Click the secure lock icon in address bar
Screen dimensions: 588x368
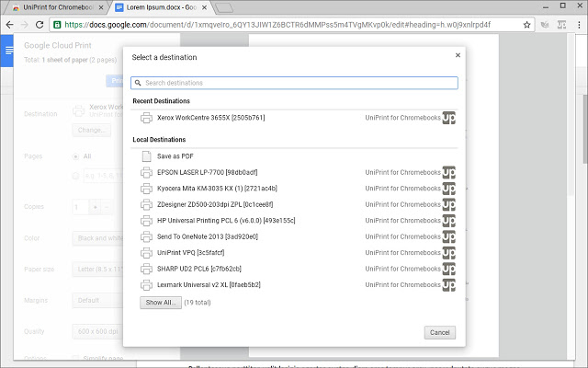point(57,25)
